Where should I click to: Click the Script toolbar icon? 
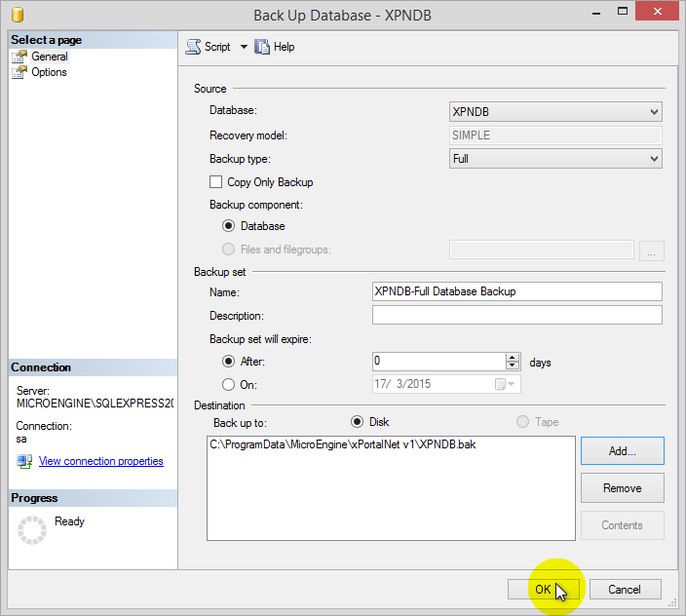click(x=193, y=47)
